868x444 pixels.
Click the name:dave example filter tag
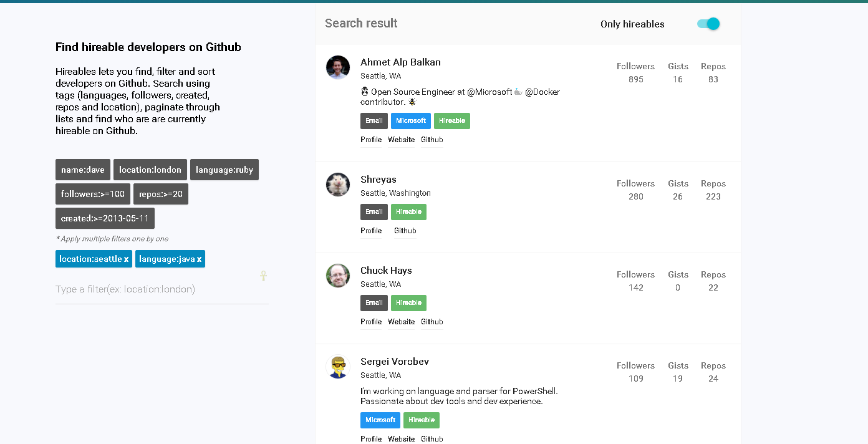point(82,169)
